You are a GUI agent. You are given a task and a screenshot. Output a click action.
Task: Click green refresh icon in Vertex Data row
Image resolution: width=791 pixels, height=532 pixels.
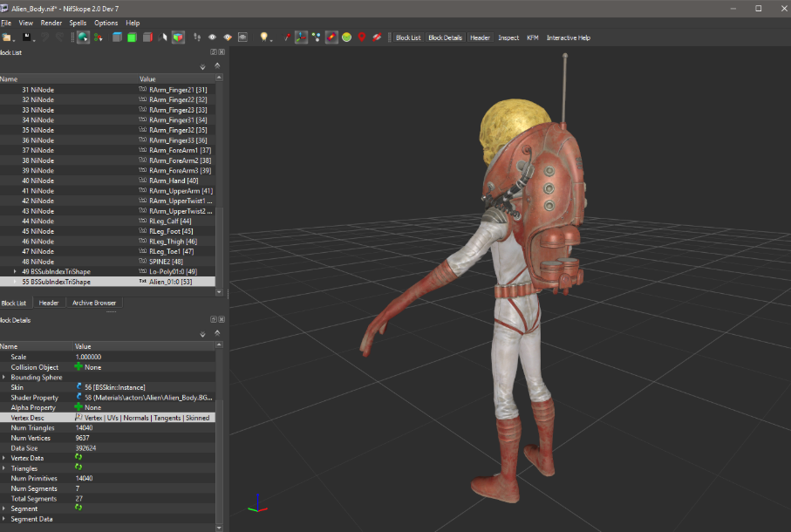tap(78, 458)
